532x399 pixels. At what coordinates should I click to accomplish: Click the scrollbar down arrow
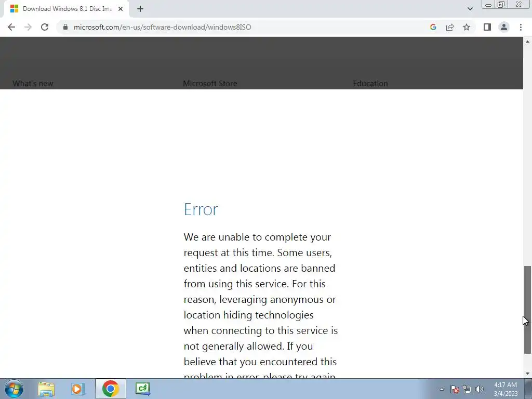click(x=528, y=374)
